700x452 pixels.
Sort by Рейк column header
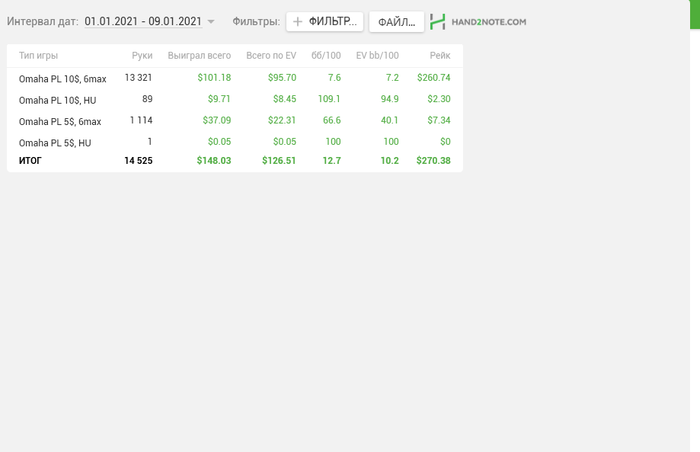(x=440, y=55)
